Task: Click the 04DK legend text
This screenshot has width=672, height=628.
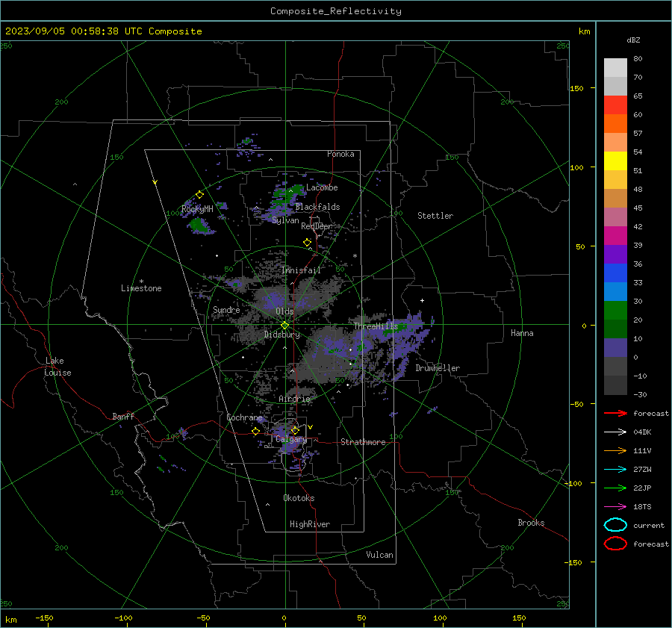Action: [642, 432]
